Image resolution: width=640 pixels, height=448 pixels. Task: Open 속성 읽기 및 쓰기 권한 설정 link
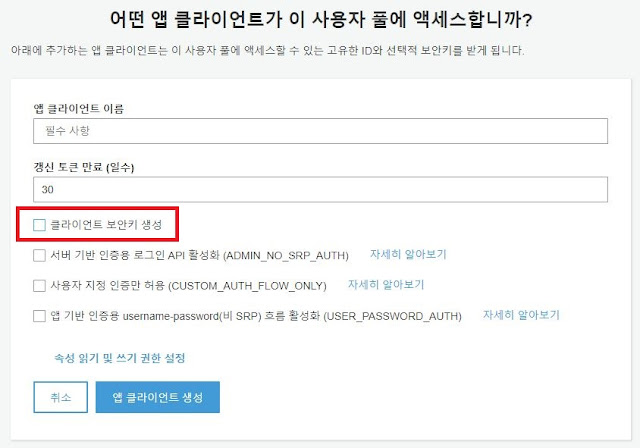120,358
